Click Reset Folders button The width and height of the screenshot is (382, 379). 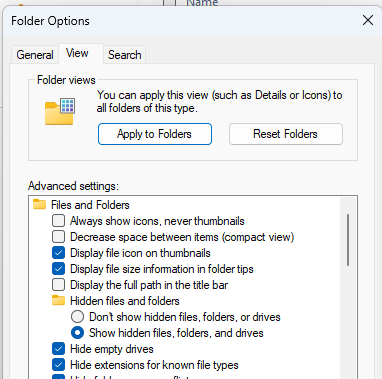286,134
